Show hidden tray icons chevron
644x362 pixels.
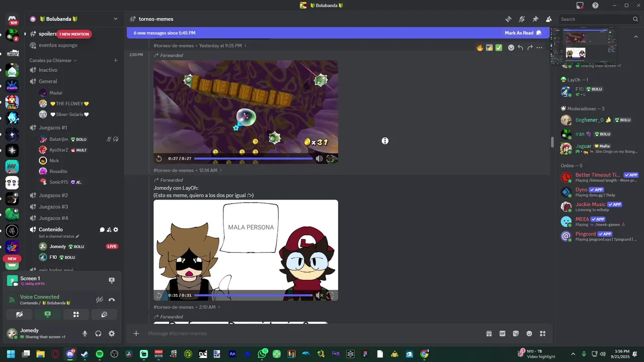click(573, 354)
